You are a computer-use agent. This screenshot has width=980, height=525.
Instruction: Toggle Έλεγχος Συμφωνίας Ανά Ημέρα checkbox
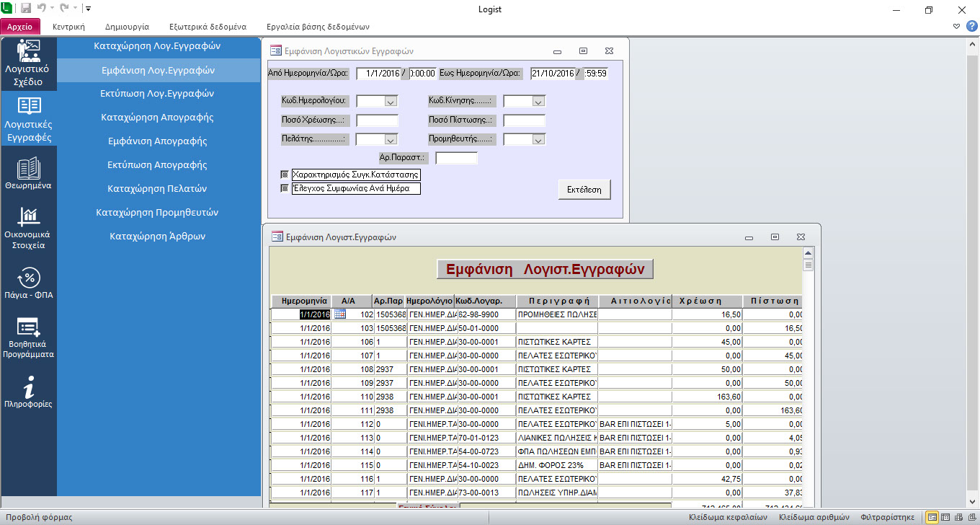click(x=284, y=188)
